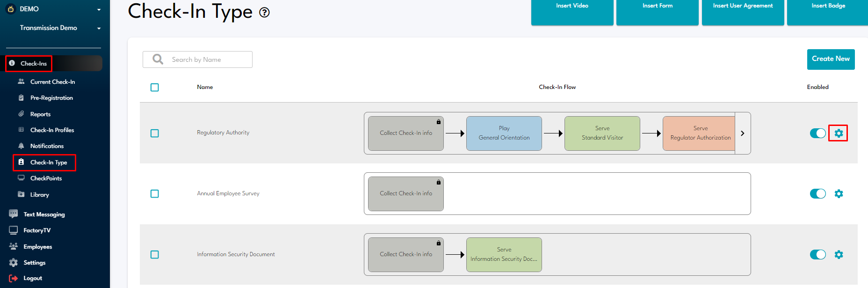
Task: Click the Enabled column header
Action: pos(817,87)
